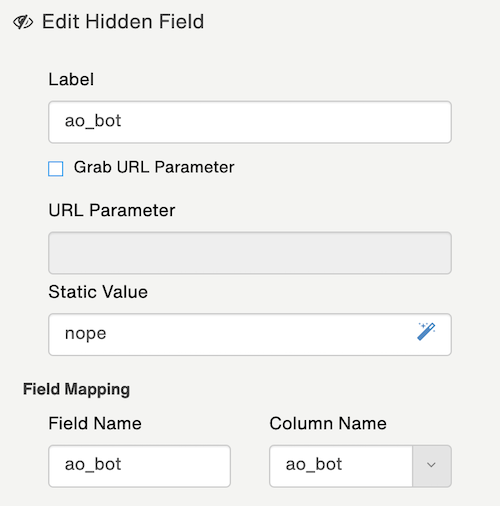This screenshot has height=506, width=500.
Task: Click the ao_bot text in Field Name box
Action: [x=93, y=464]
